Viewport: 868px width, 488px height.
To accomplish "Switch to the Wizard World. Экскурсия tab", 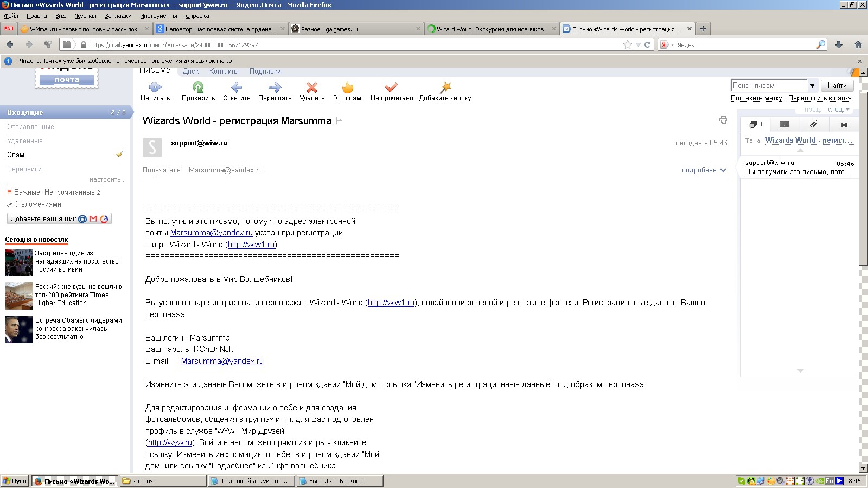I will point(492,29).
